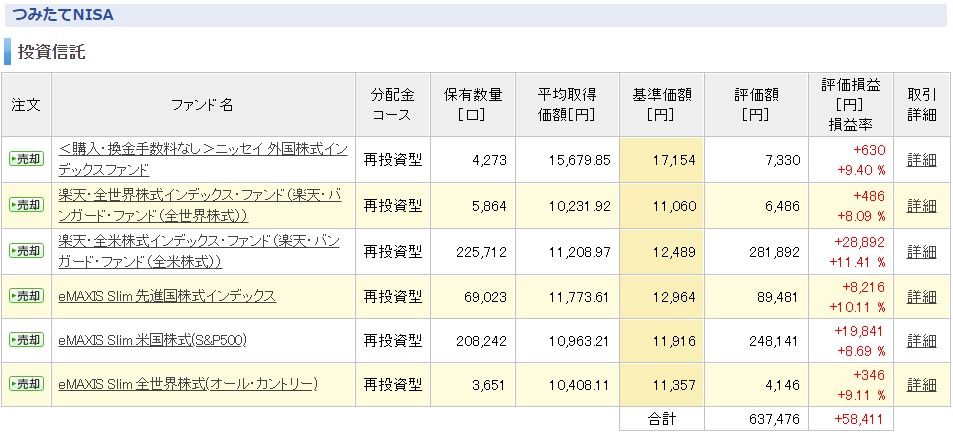The width and height of the screenshot is (953, 433).
Task: Open 楽天・全米株式インデックス・ファンド link
Action: pos(199,251)
